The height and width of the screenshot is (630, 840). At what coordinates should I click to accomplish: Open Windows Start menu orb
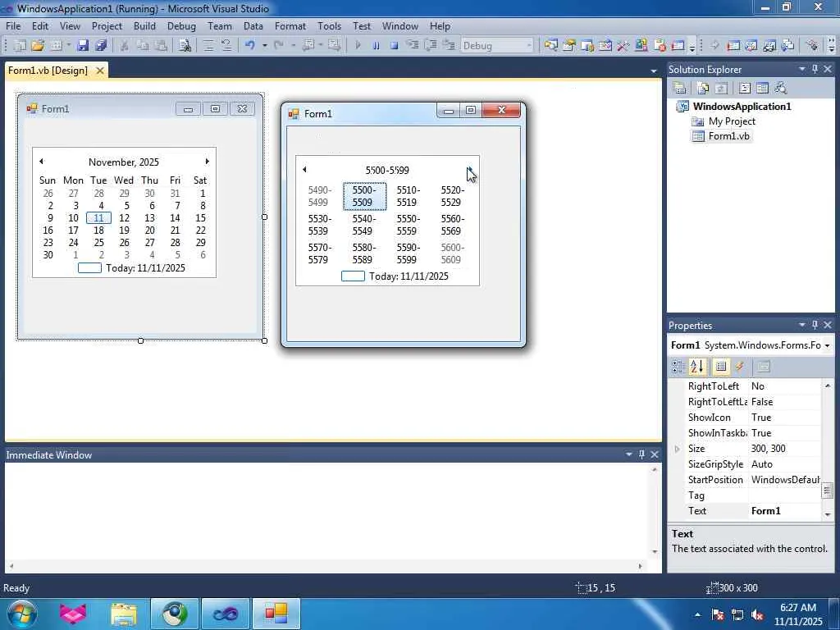21,614
